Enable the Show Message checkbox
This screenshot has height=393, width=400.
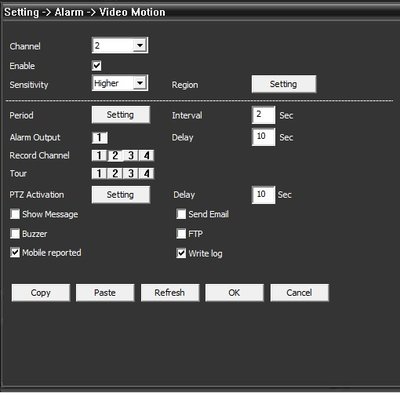tap(15, 214)
